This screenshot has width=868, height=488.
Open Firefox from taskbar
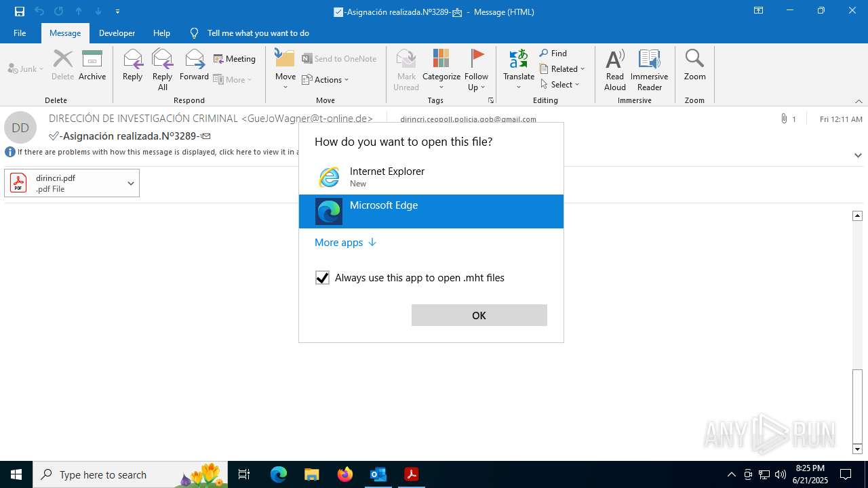[344, 474]
